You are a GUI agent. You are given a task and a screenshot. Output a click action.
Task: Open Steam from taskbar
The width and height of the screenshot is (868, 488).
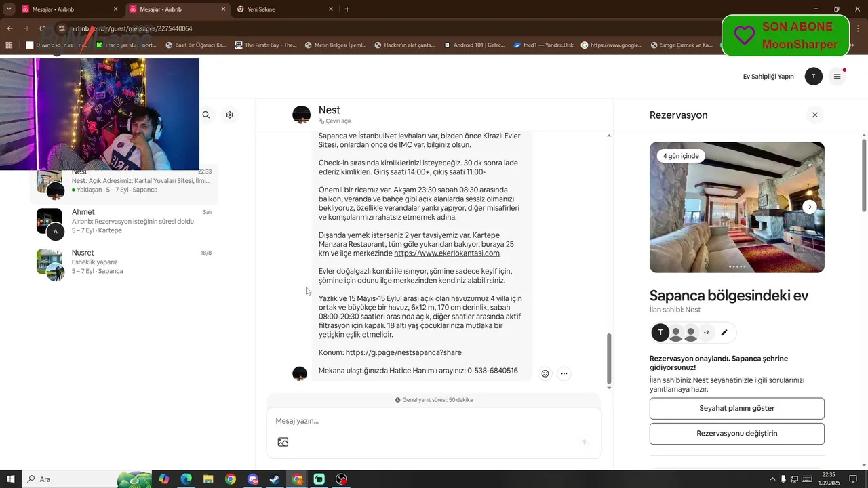point(275,479)
